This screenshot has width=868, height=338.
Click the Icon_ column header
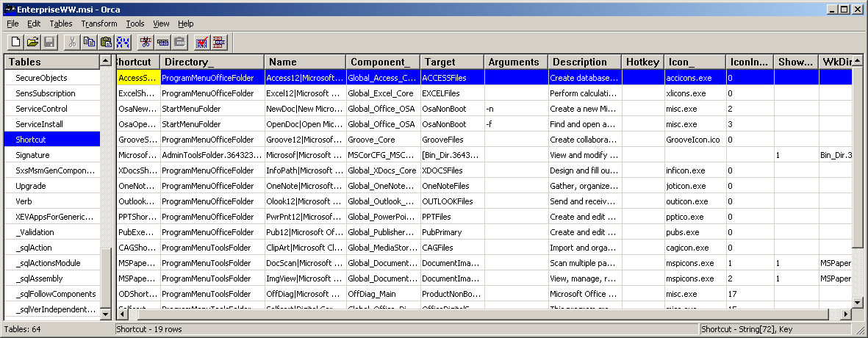[x=695, y=62]
